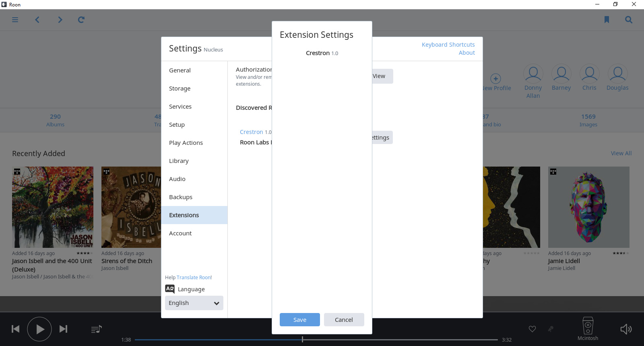Open Sirens of the Ditch album cover
The image size is (644, 346).
pyautogui.click(x=131, y=207)
